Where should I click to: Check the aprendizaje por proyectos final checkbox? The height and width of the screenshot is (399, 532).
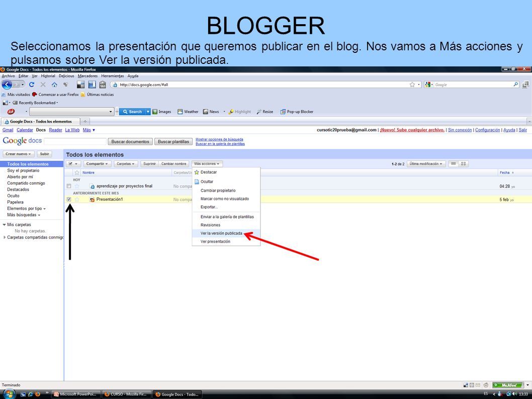click(x=69, y=186)
